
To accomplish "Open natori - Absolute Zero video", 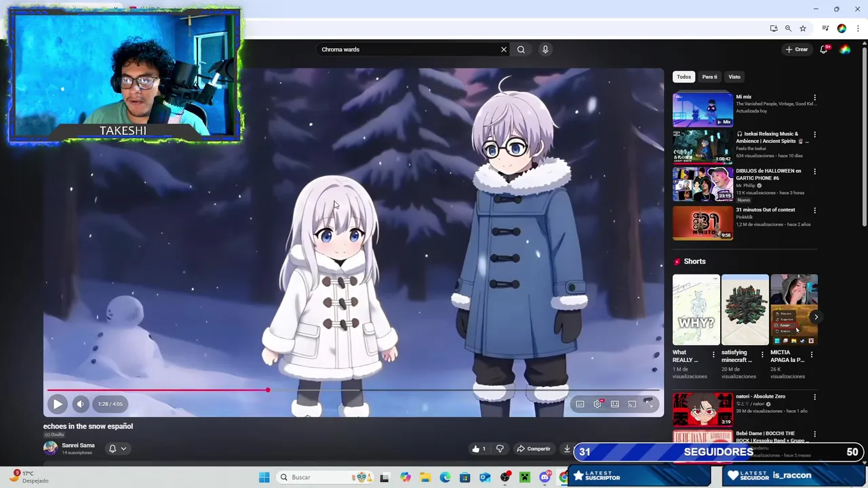I will 703,409.
